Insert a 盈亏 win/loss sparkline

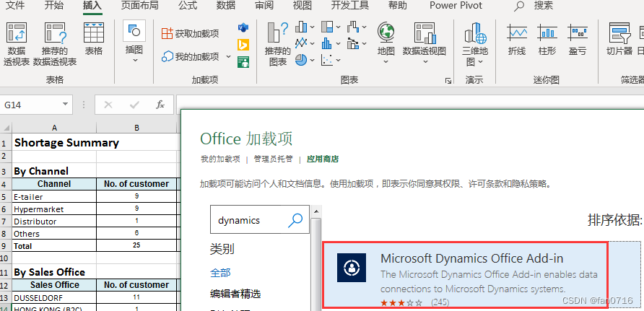tap(578, 40)
